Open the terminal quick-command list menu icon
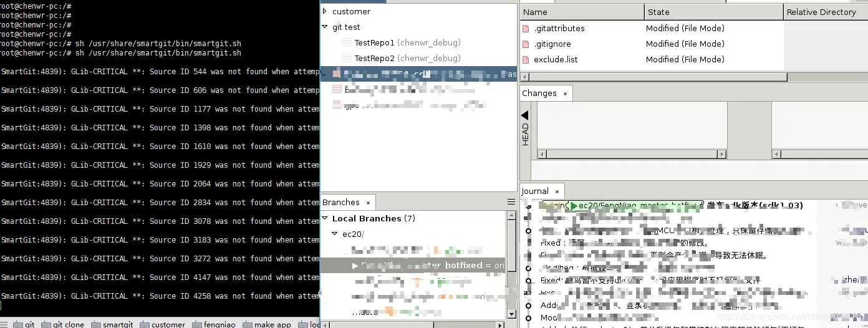 point(4,324)
